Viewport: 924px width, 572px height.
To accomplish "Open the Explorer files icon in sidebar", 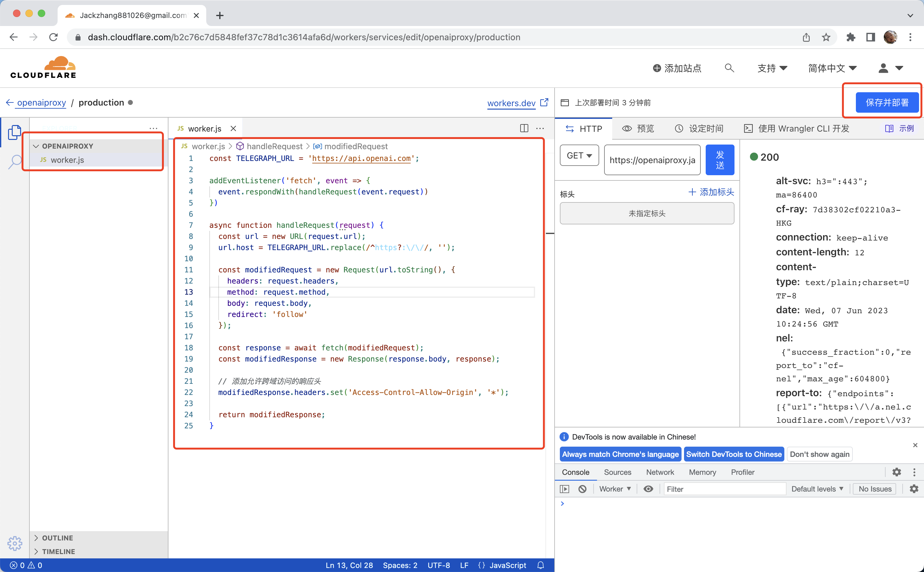I will (14, 132).
